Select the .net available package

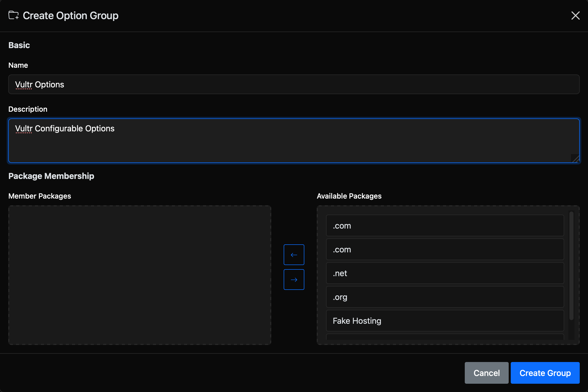click(445, 273)
